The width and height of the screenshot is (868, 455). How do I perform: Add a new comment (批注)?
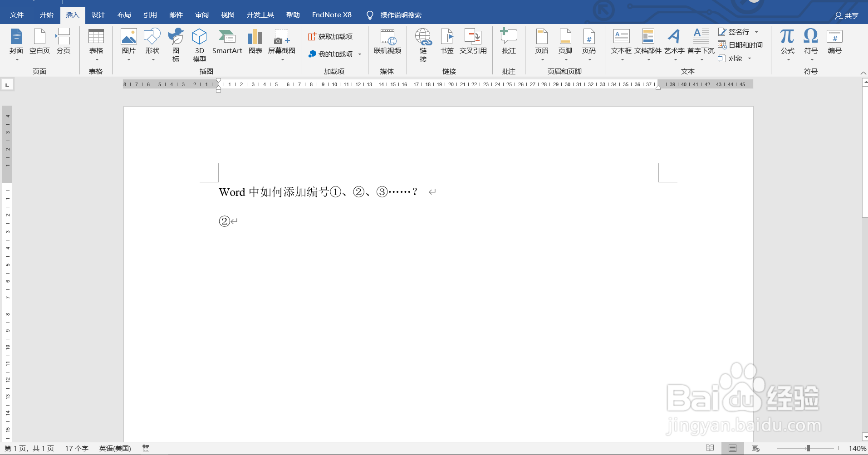[x=509, y=42]
